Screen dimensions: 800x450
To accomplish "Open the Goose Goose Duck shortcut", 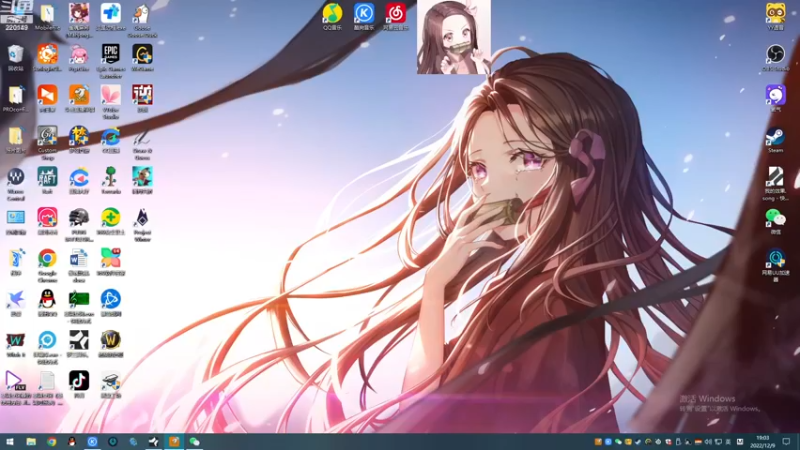I will pyautogui.click(x=142, y=14).
